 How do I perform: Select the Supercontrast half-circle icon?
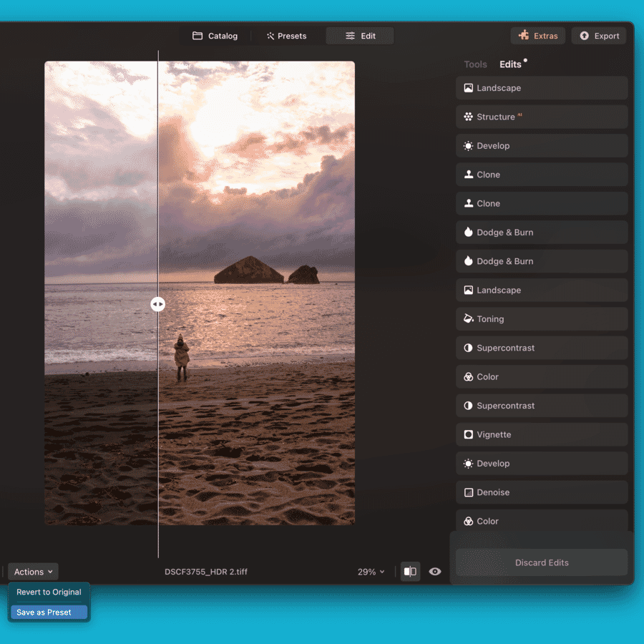point(469,348)
